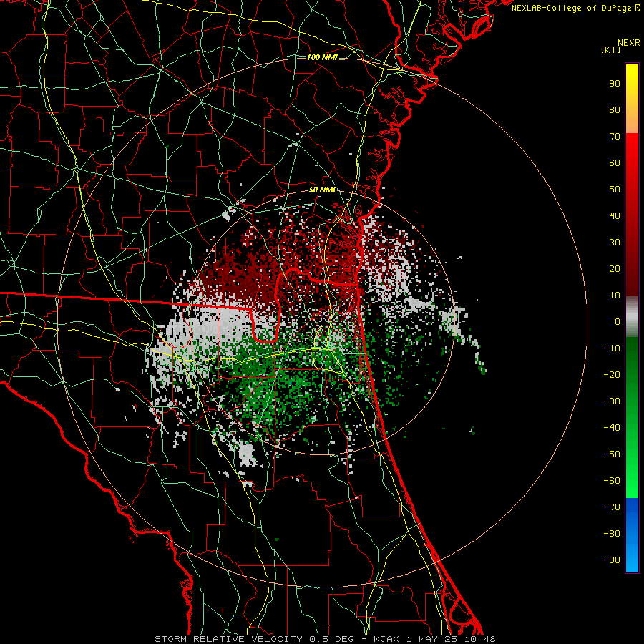
Task: Click the 50 NMI range ring label
Action: pos(322,190)
